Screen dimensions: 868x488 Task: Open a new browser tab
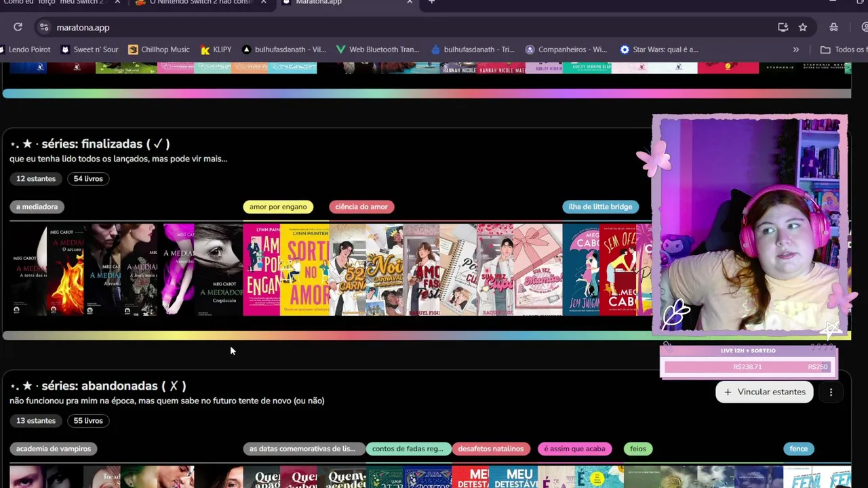(431, 2)
